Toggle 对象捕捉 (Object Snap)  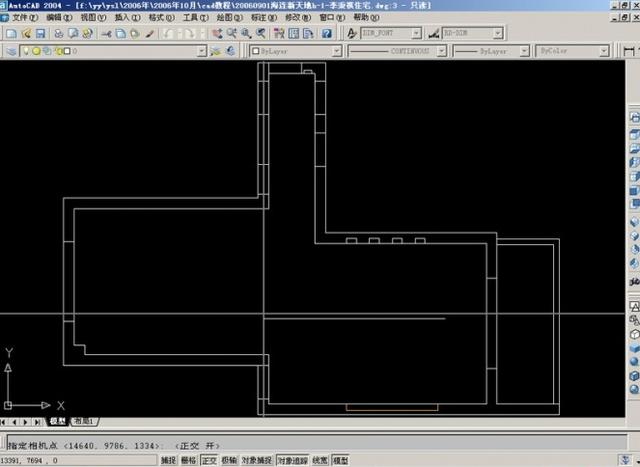[257, 460]
